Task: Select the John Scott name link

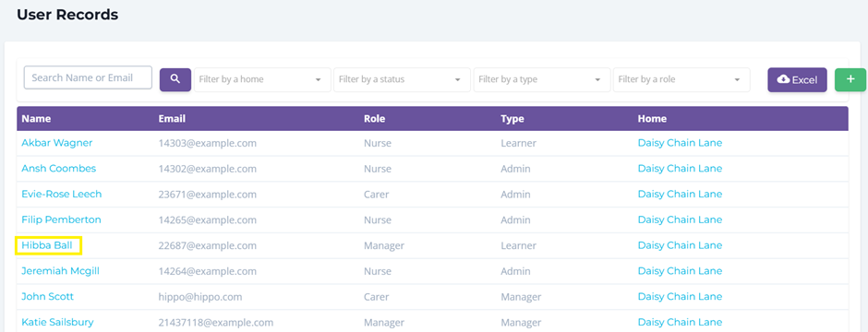Action: (x=48, y=297)
